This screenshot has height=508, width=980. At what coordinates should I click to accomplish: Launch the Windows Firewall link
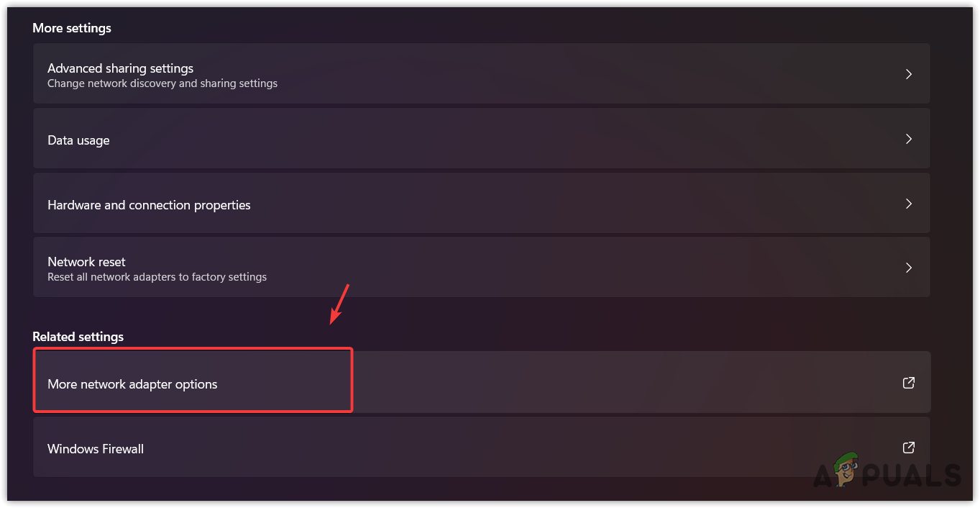tap(96, 449)
